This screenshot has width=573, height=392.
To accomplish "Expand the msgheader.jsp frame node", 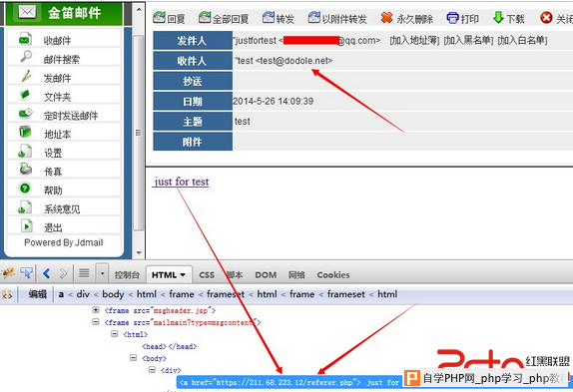I will point(96,310).
